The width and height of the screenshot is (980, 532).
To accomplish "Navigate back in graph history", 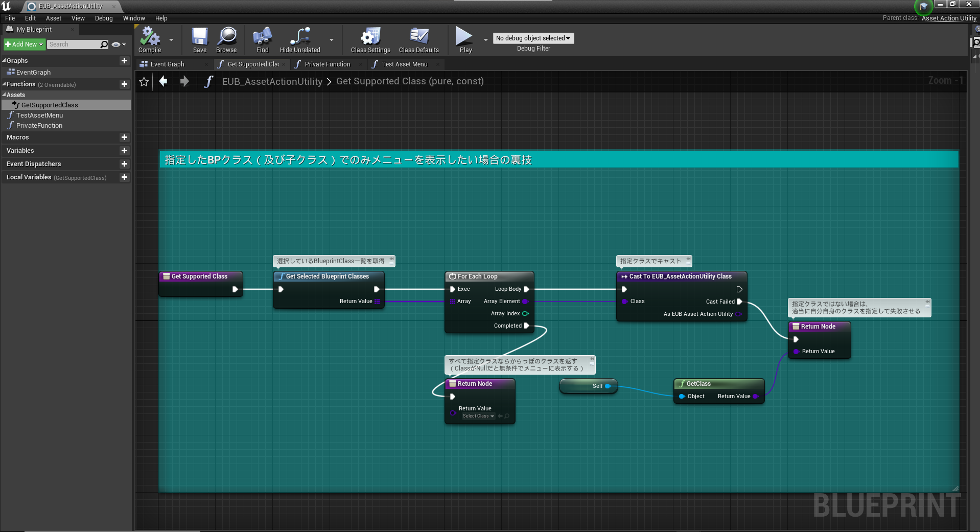I will [164, 81].
